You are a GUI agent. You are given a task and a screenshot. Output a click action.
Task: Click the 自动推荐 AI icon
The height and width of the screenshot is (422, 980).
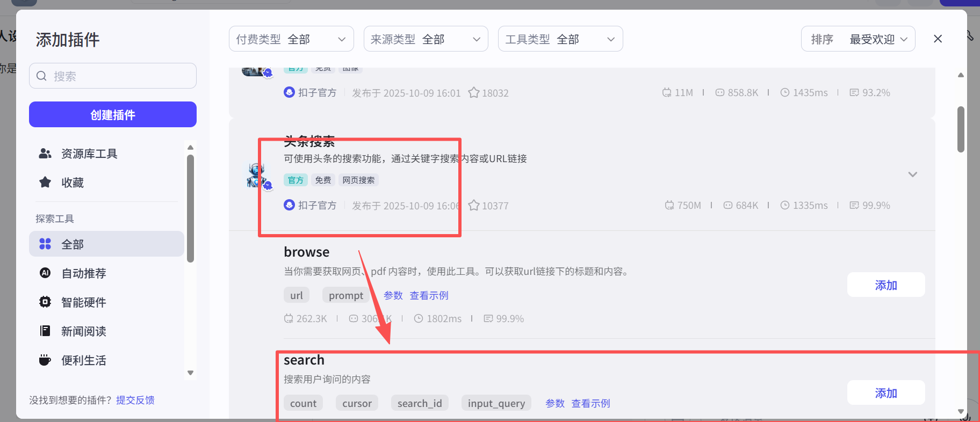pos(45,273)
